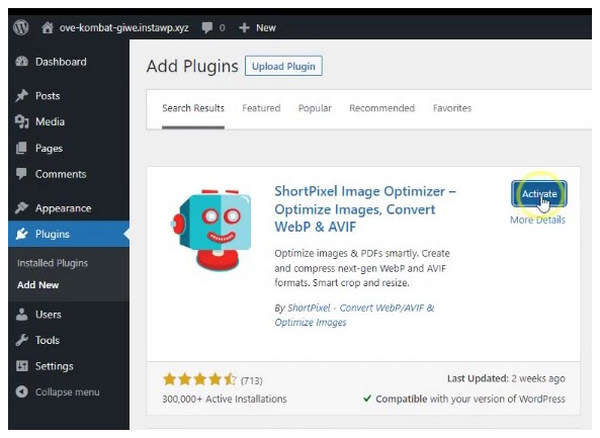Go to Posts in sidebar
The height and width of the screenshot is (438, 600).
tap(47, 96)
